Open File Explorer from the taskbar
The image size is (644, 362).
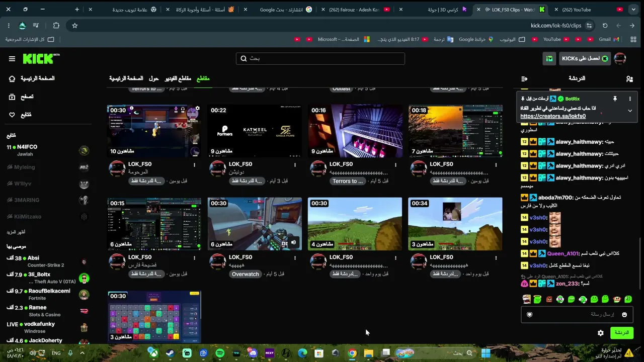pos(369,353)
